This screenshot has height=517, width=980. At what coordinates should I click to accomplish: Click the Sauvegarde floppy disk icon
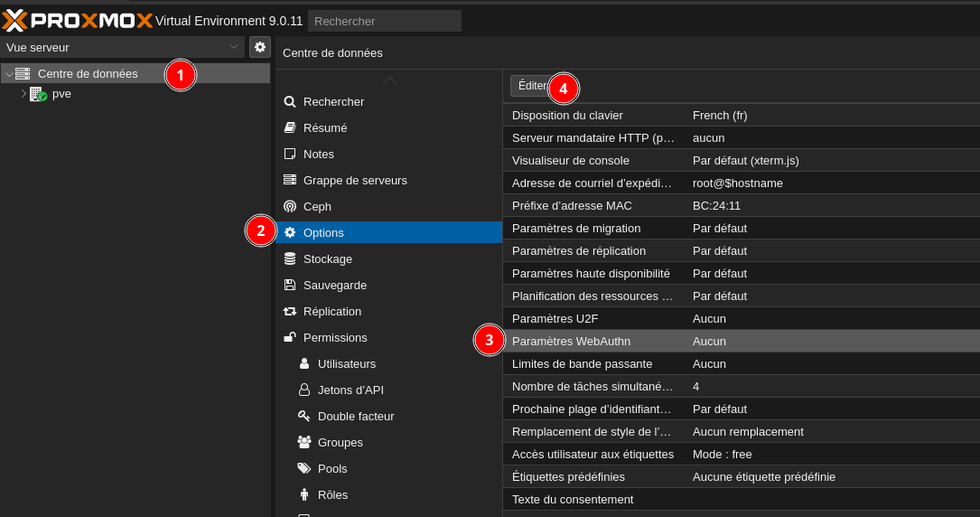tap(290, 285)
